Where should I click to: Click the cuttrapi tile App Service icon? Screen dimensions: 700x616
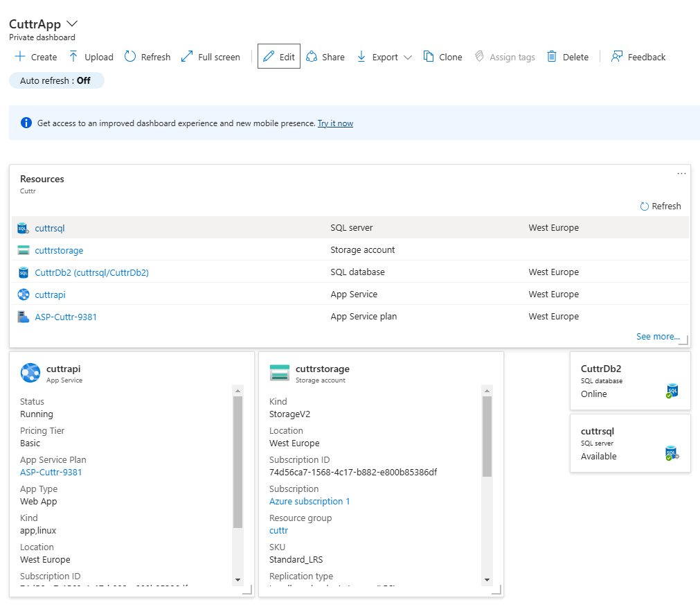point(30,373)
